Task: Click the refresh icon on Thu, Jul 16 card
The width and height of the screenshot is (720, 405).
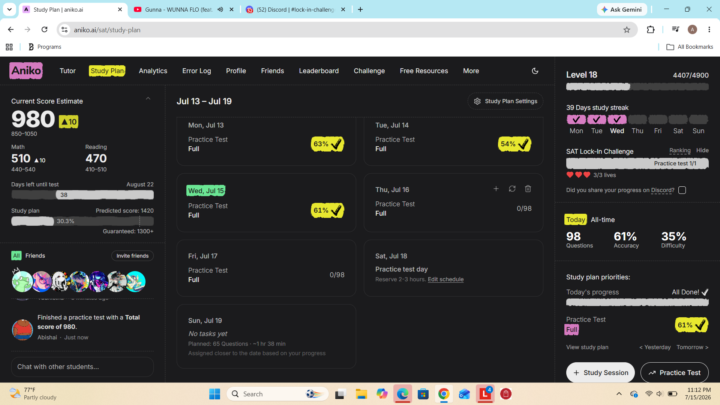Action: (x=512, y=189)
